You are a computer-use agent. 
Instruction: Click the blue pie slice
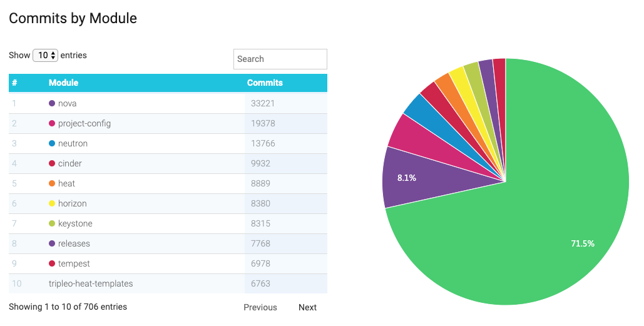[x=434, y=119]
